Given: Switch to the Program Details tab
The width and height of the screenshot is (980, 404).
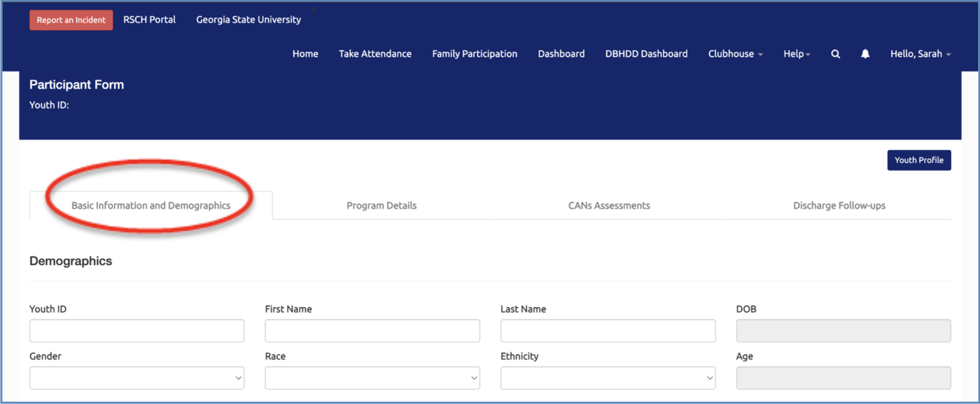Looking at the screenshot, I should click(x=381, y=205).
